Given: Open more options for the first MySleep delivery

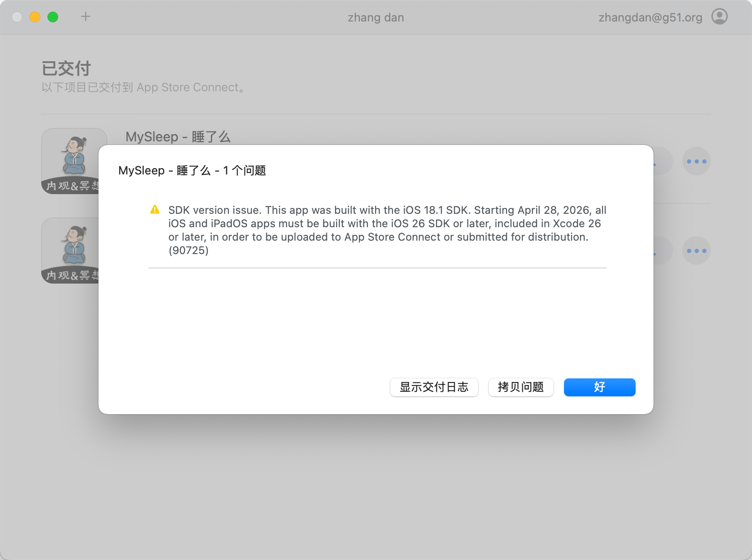Looking at the screenshot, I should pyautogui.click(x=696, y=161).
